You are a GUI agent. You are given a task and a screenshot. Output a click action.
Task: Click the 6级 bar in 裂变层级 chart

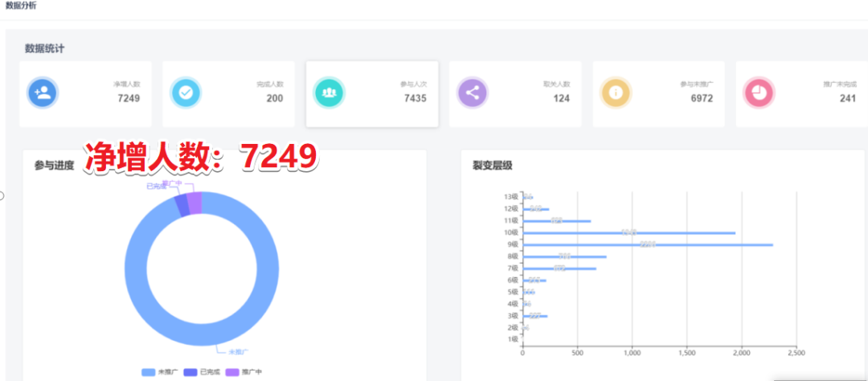coord(534,281)
